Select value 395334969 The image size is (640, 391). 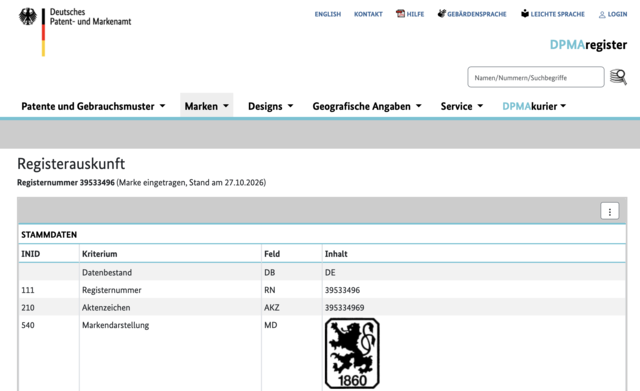point(344,308)
